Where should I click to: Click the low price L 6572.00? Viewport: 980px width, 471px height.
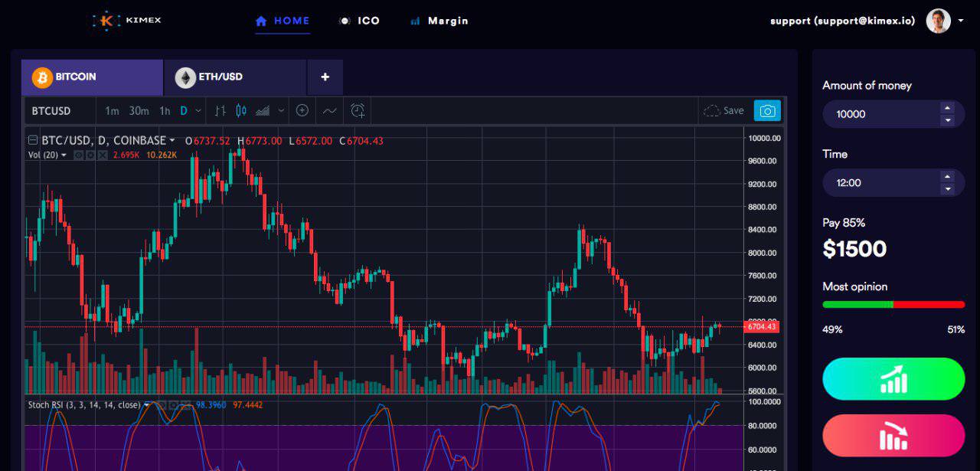pyautogui.click(x=310, y=140)
